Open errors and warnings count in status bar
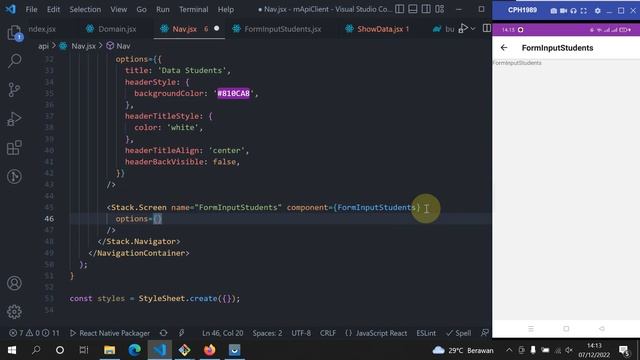This screenshot has height=360, width=640. click(x=34, y=333)
